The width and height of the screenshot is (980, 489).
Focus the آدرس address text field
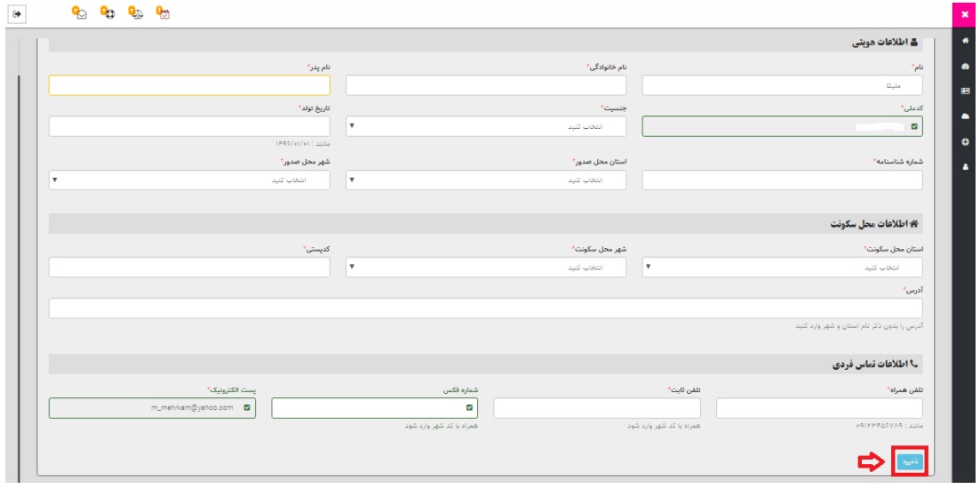coord(485,308)
